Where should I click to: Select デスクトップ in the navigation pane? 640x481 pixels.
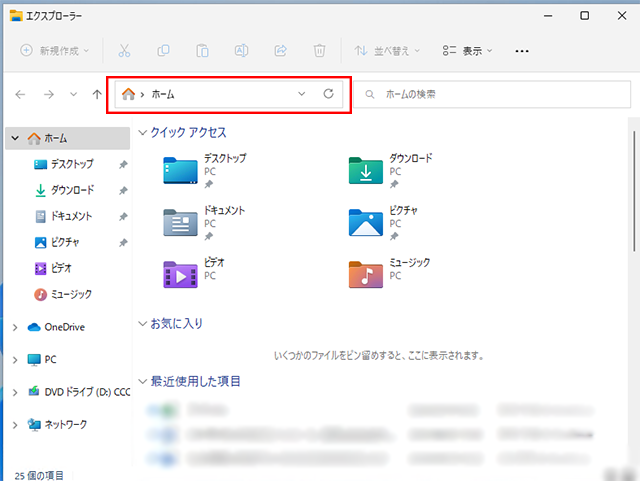coord(68,164)
